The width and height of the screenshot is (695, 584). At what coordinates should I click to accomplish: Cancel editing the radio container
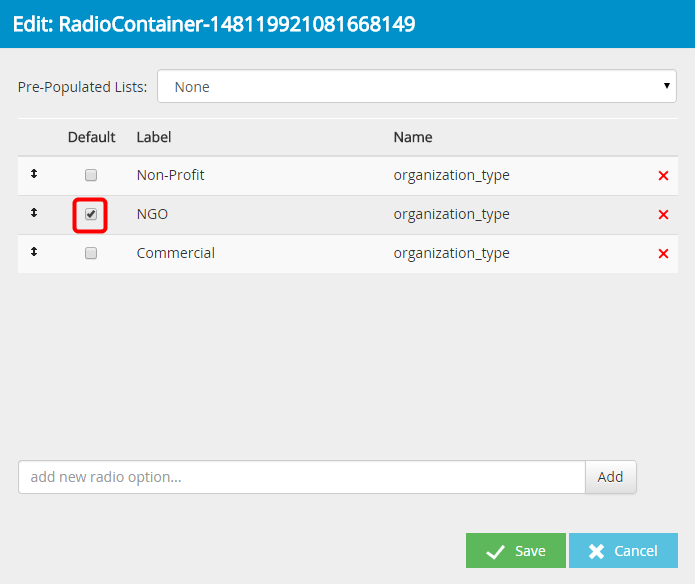click(623, 551)
